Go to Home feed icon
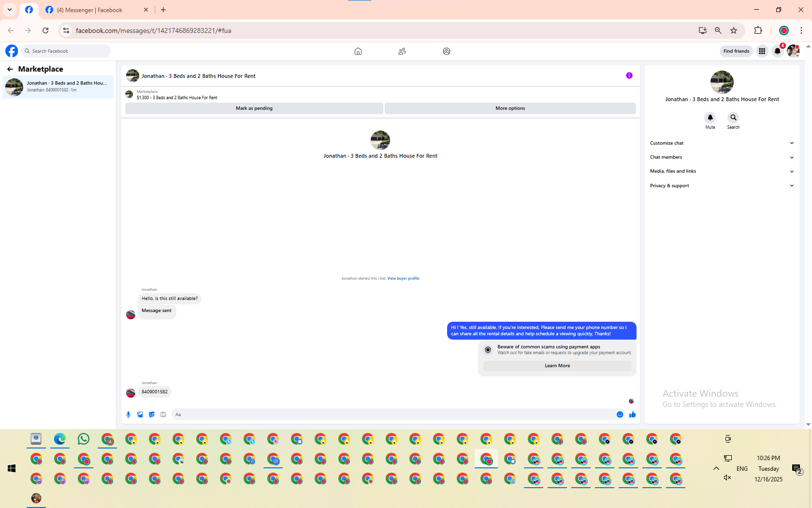812x508 pixels. pos(358,51)
